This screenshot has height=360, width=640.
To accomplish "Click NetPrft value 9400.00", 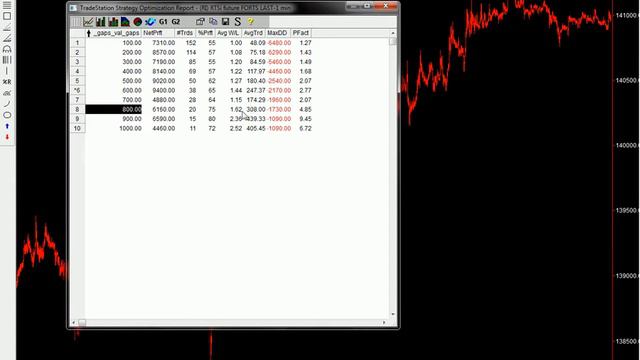I will (164, 90).
